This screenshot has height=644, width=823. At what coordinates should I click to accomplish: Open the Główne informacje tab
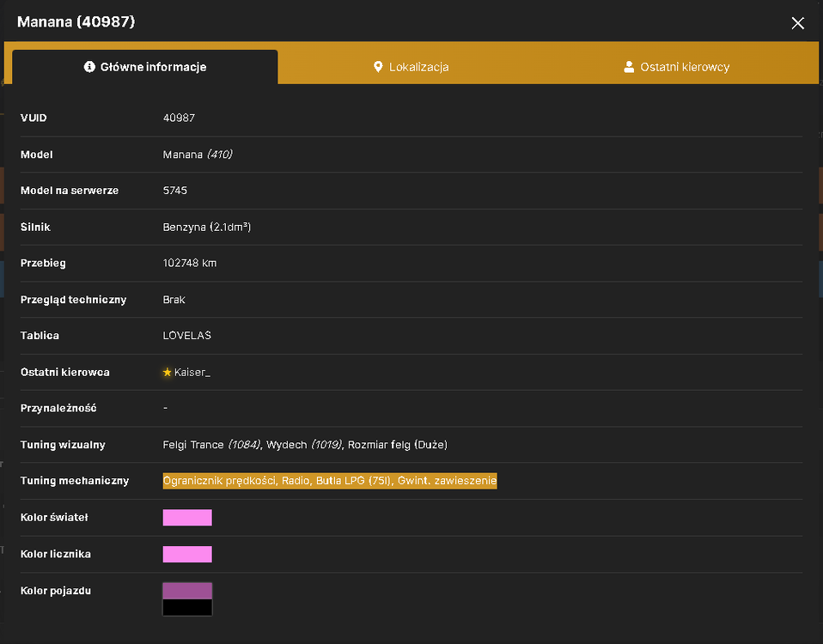pos(145,67)
